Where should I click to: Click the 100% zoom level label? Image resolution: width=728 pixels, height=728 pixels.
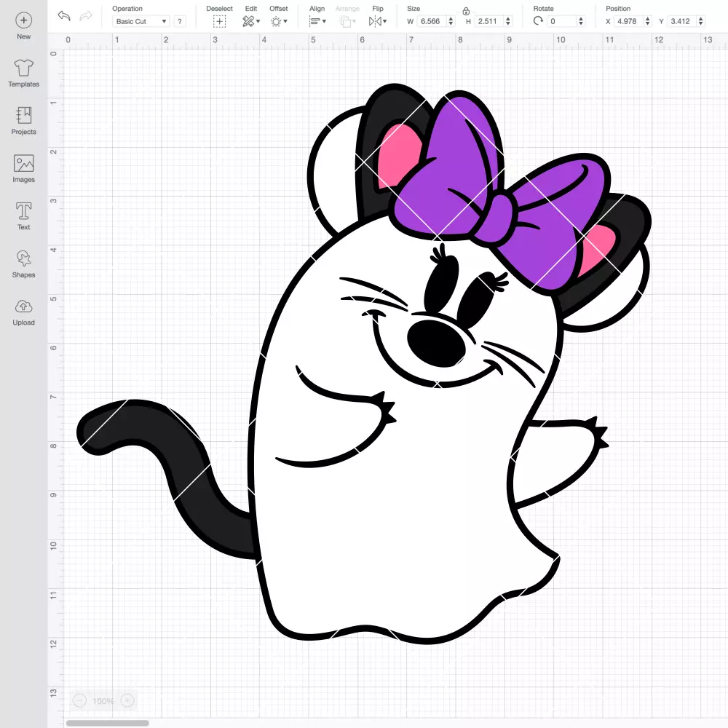(x=103, y=701)
